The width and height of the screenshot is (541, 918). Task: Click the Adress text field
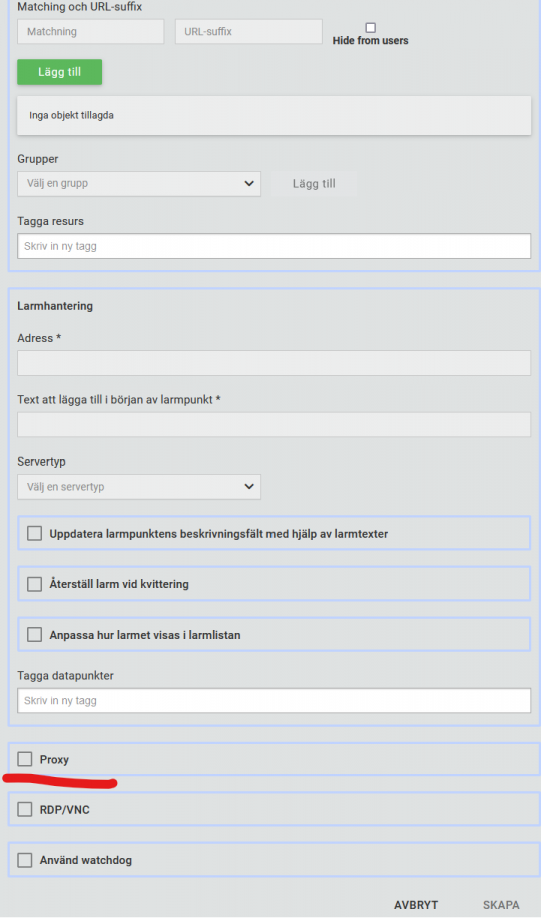[274, 363]
